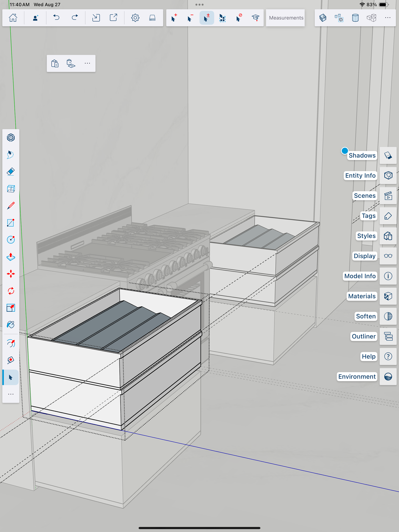Open the Materials panel

[388, 296]
